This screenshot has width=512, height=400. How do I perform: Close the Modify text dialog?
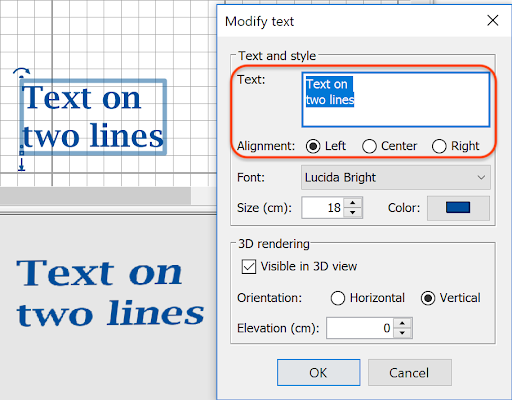click(493, 21)
